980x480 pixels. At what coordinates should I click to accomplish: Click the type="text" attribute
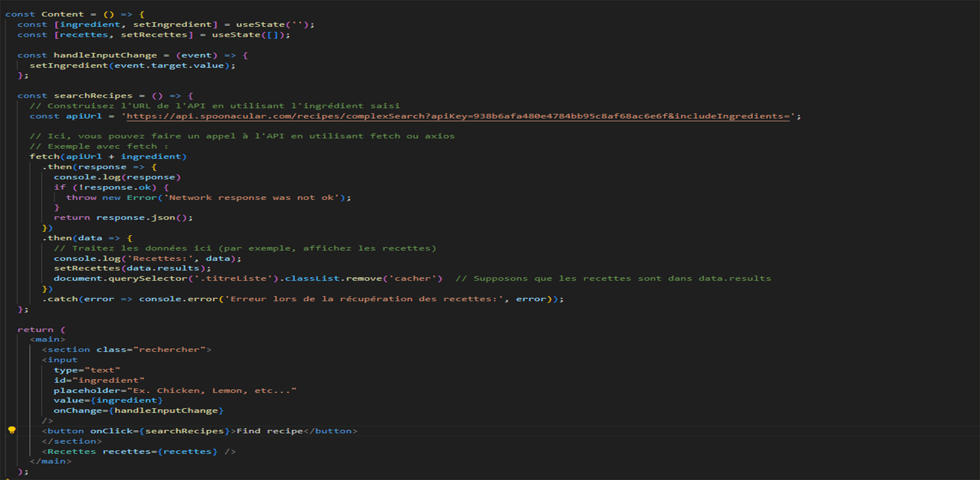point(87,370)
